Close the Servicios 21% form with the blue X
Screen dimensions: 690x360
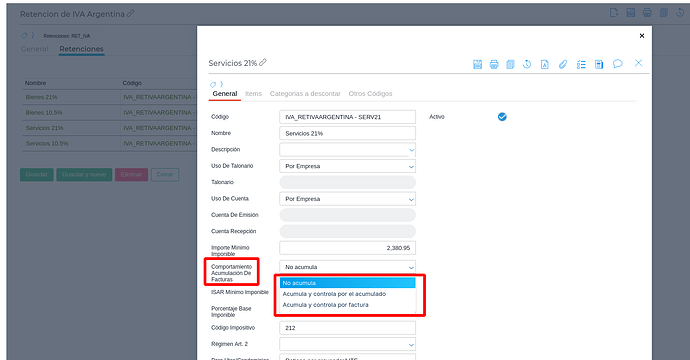point(639,63)
